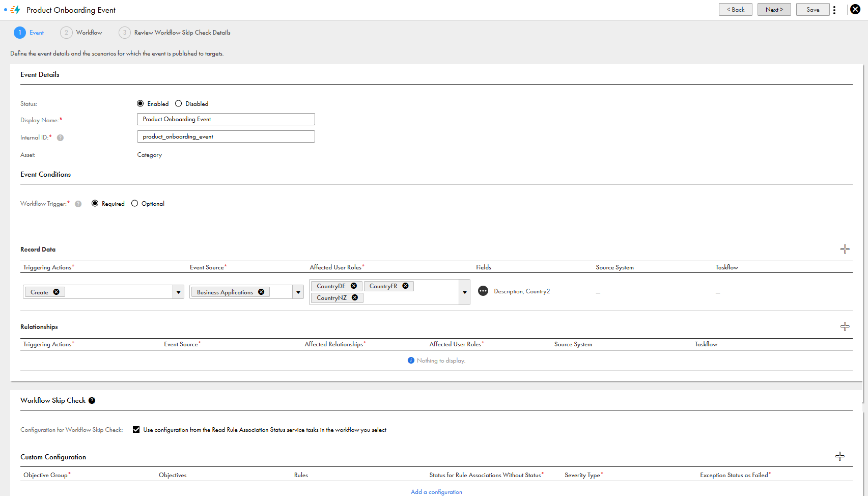Screen dimensions: 868x496
Task: Open the vertical three-dot more options menu
Action: pos(834,10)
